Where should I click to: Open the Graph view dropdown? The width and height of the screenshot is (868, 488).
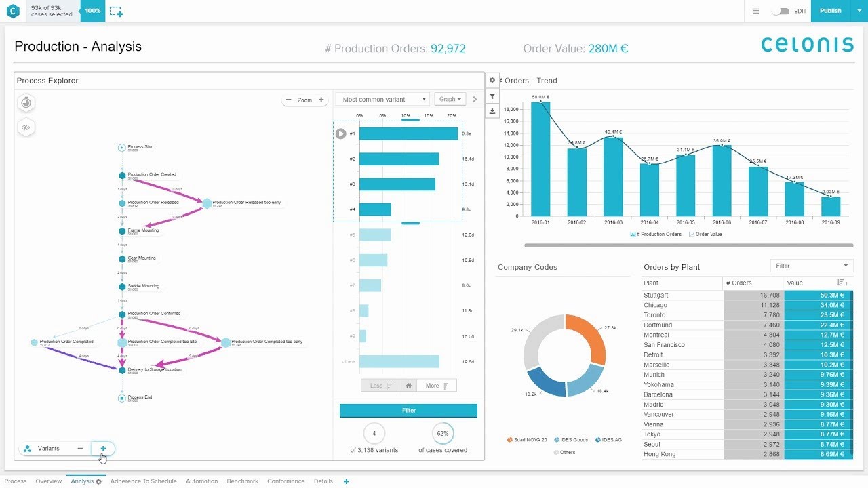point(450,99)
